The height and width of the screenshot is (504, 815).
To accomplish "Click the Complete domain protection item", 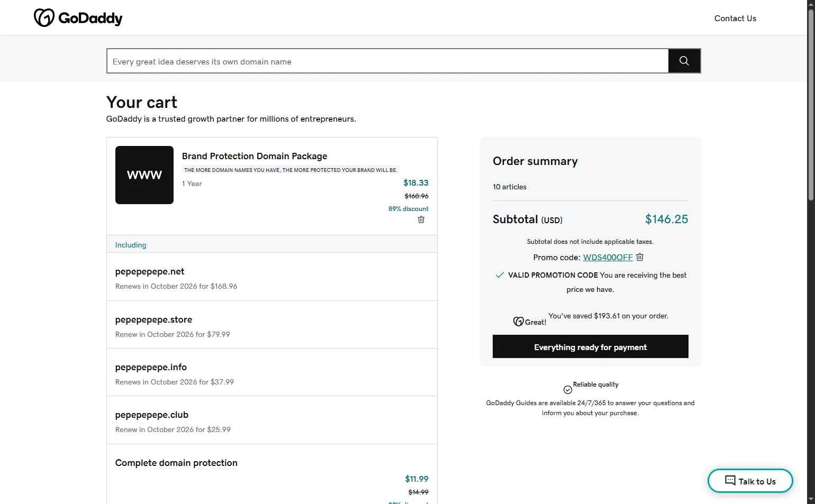I will pyautogui.click(x=177, y=463).
